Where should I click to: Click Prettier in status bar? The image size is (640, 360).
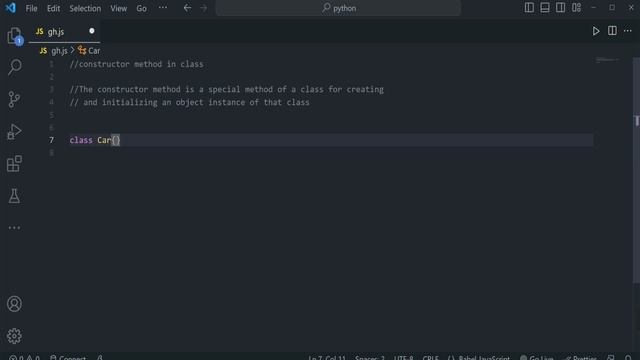[x=580, y=357]
